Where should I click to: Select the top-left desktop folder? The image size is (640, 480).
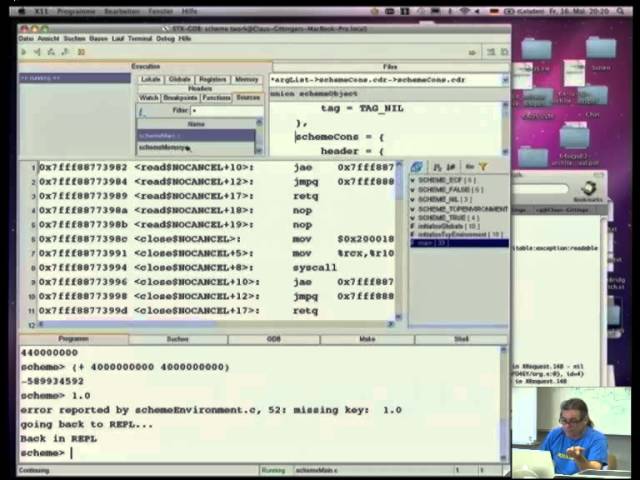536,49
